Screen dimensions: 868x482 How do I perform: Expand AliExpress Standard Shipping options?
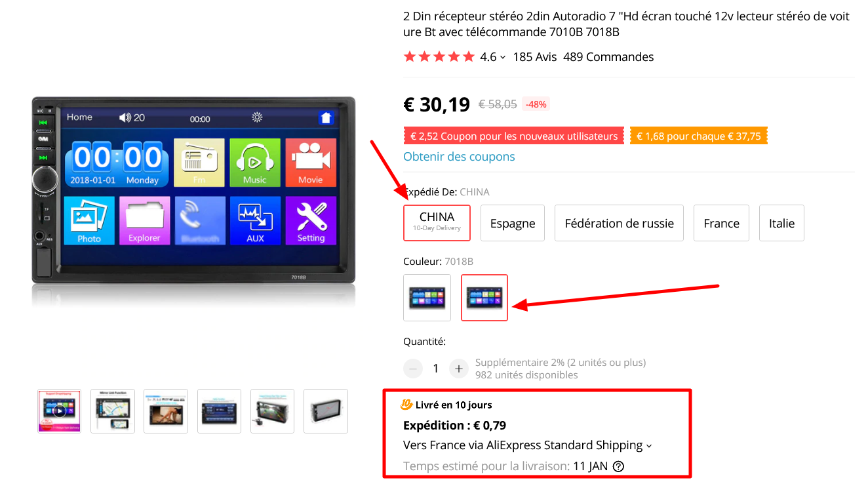pyautogui.click(x=649, y=446)
